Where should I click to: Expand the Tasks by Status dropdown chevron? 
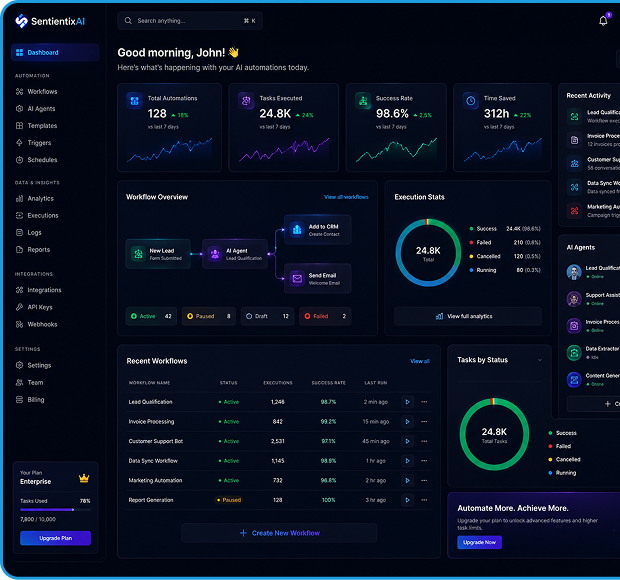[539, 360]
